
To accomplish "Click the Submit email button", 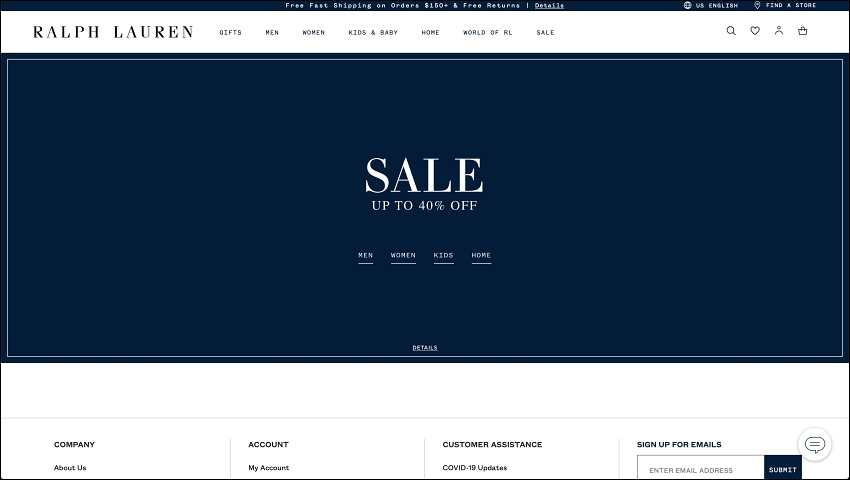I will coord(783,470).
